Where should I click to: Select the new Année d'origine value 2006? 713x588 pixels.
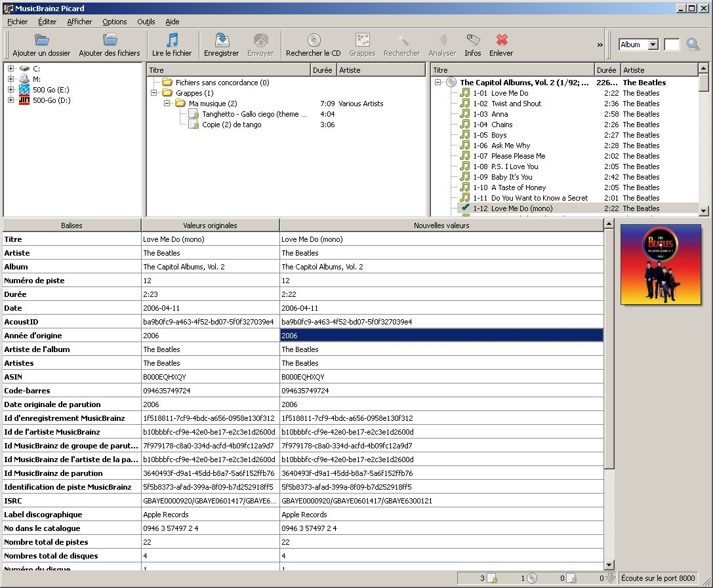click(x=441, y=336)
